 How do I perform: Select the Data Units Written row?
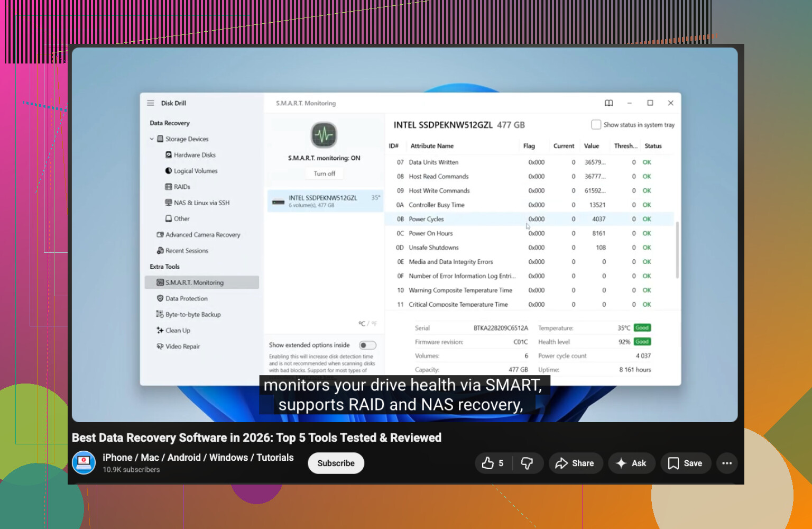(530, 162)
